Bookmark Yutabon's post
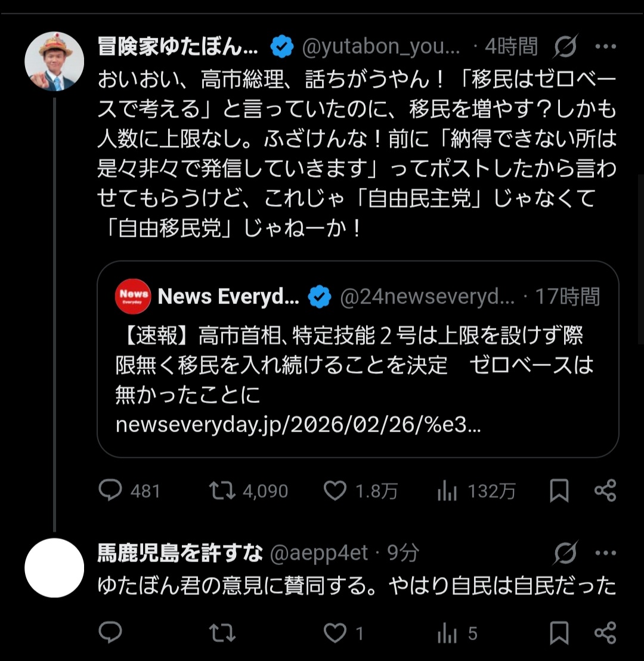 [x=559, y=491]
